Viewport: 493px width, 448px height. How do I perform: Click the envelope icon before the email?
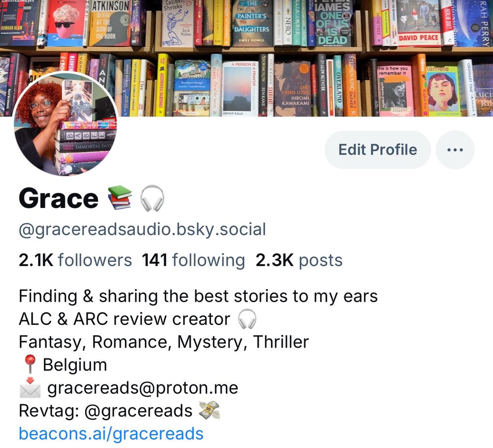pyautogui.click(x=30, y=388)
